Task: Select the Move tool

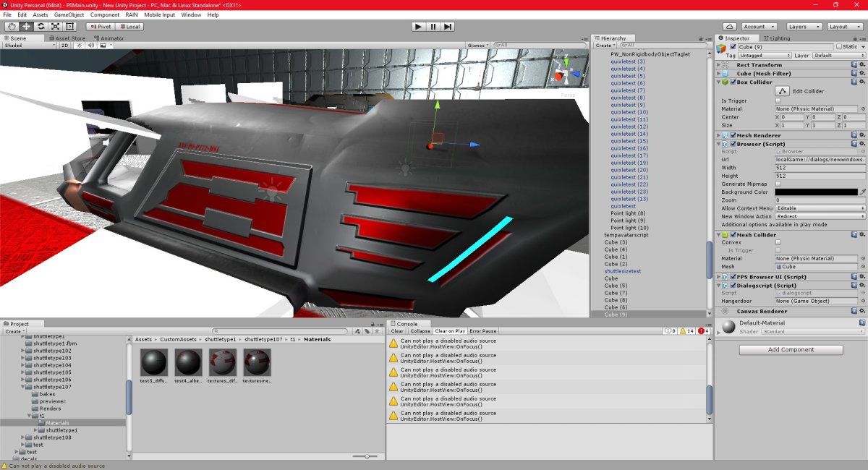Action: [x=26, y=27]
